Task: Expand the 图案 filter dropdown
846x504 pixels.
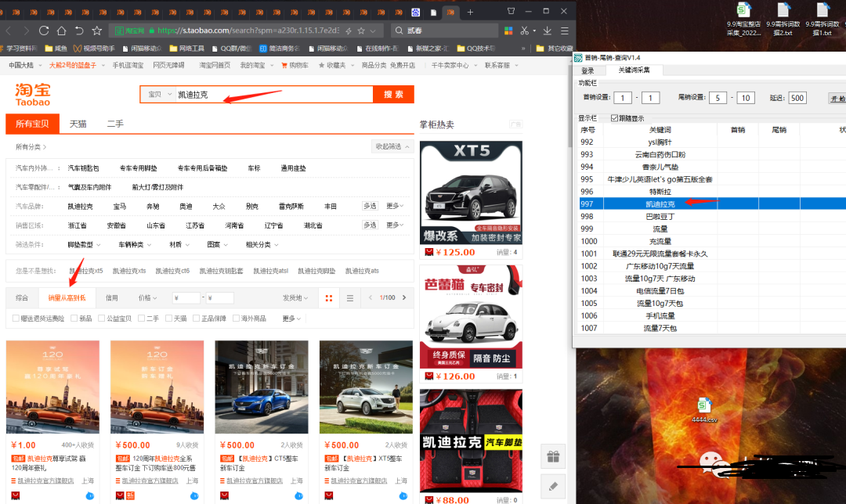Action: [218, 245]
